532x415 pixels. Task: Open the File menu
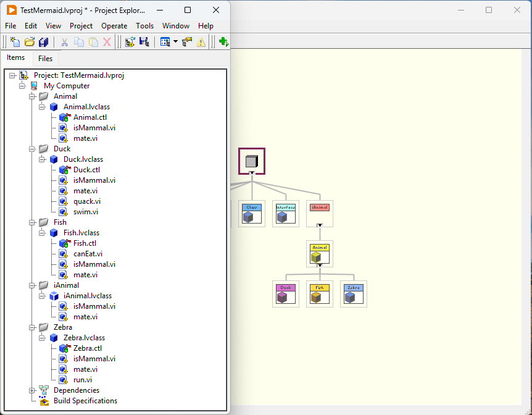10,26
